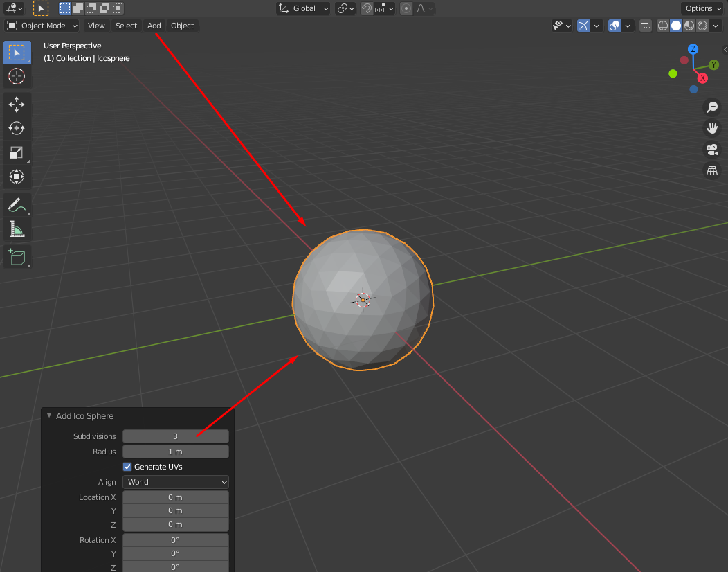
Task: Click the Radius 1 m field
Action: tap(176, 452)
